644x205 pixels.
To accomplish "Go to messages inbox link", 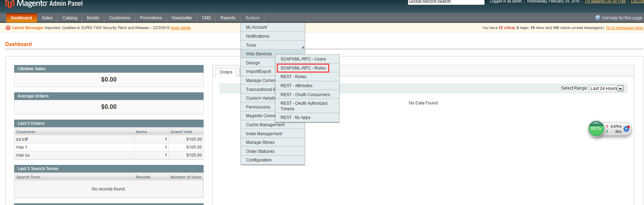I will click(624, 28).
